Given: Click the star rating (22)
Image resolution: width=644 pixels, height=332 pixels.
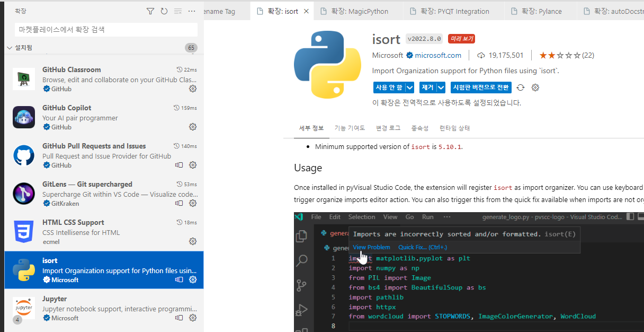Looking at the screenshot, I should [x=567, y=55].
